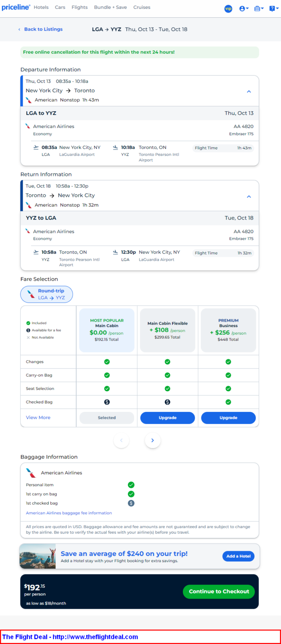281x644 pixels.
Task: Go to Flights tab
Action: point(80,7)
